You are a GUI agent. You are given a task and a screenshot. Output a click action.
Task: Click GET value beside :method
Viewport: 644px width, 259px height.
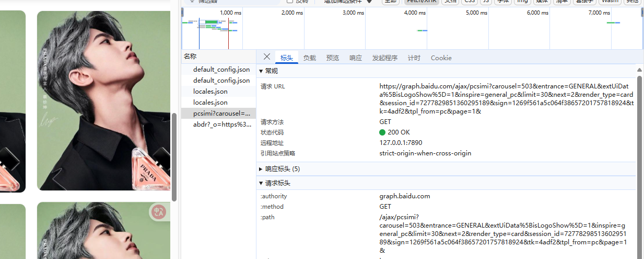pyautogui.click(x=385, y=207)
